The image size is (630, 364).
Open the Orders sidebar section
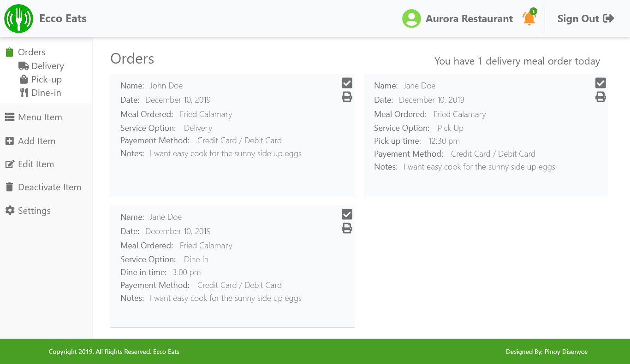pyautogui.click(x=31, y=52)
